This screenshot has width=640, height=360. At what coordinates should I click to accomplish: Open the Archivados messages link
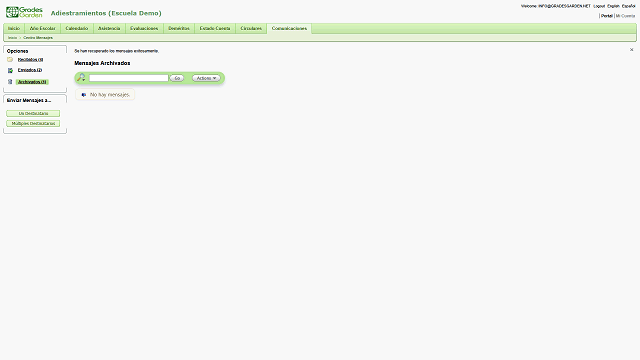(32, 82)
